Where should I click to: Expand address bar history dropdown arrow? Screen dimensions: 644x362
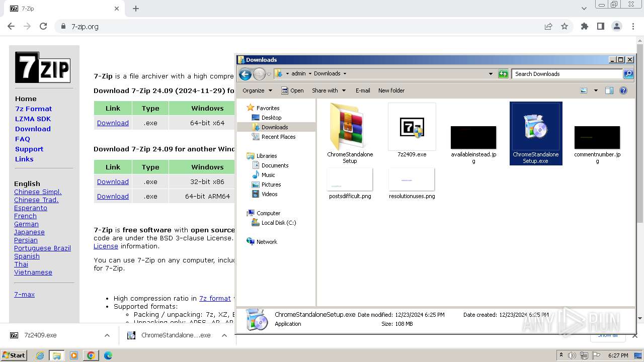point(491,74)
